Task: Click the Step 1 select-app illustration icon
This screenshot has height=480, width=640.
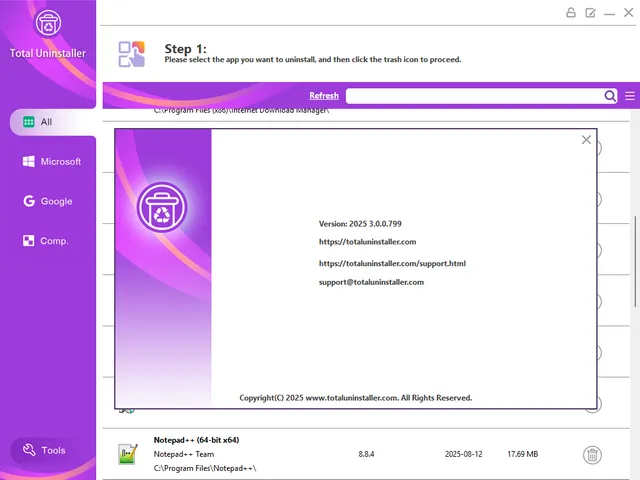Action: pos(131,54)
